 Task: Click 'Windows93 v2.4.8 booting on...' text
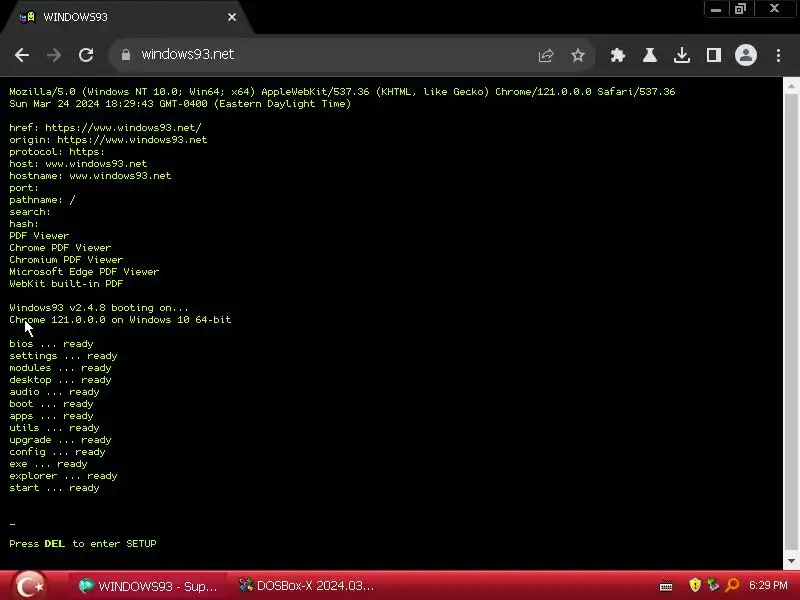99,308
